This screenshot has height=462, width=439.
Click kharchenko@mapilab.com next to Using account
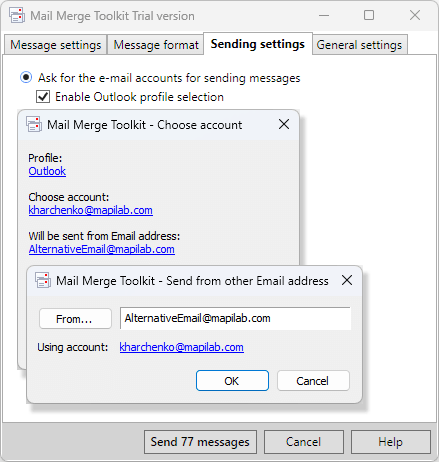pyautogui.click(x=181, y=347)
